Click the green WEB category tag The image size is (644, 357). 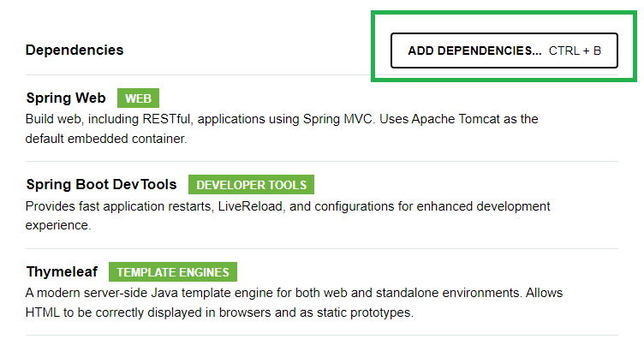[x=138, y=98]
